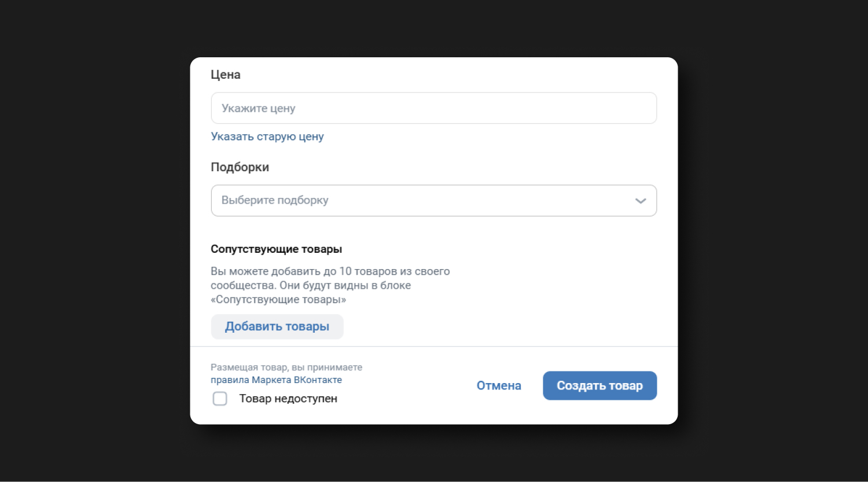Click the 'Укажите цену' placeholder text
Image resolution: width=868 pixels, height=482 pixels.
[x=259, y=108]
